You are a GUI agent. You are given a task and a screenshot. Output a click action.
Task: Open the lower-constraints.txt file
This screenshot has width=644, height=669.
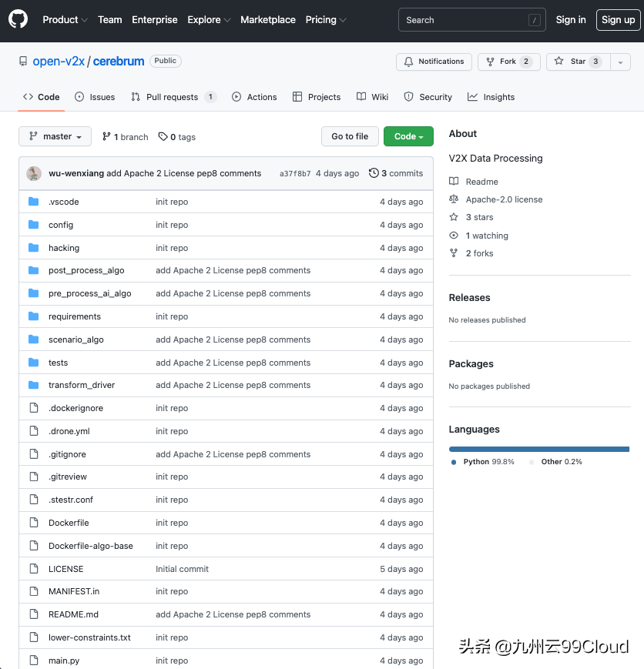(89, 637)
